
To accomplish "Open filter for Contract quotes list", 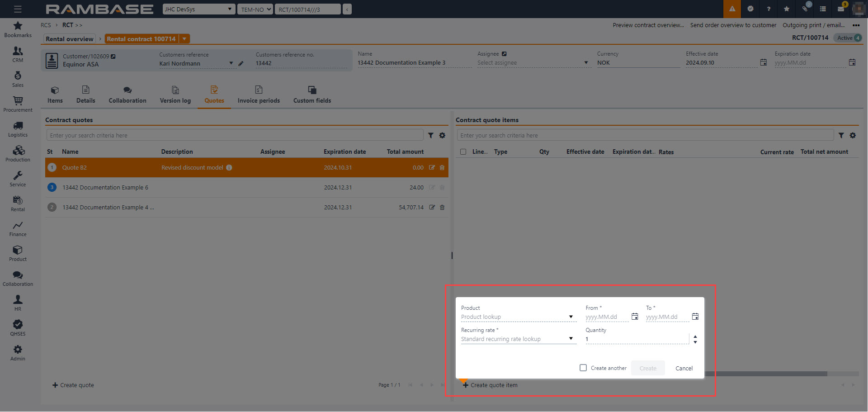I will pos(431,136).
